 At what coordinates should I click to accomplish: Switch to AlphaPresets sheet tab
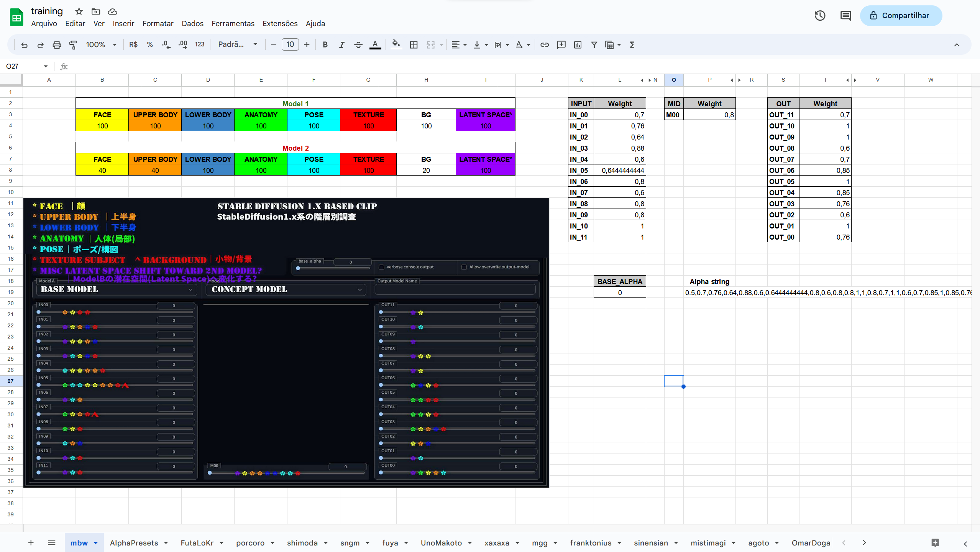(134, 543)
